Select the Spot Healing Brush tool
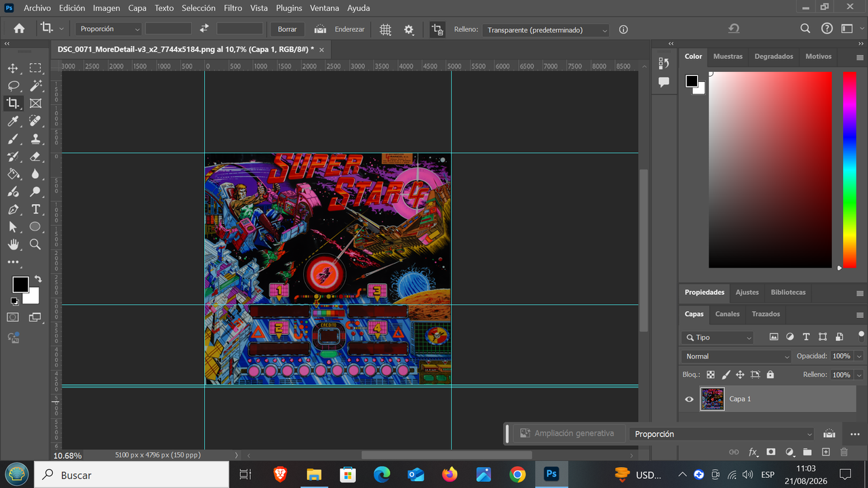Viewport: 868px width, 488px height. 35,121
